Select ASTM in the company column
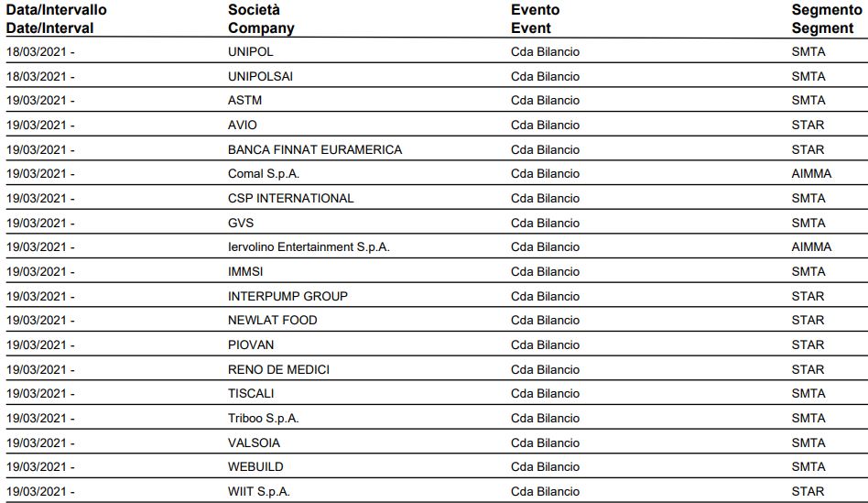 [x=244, y=101]
